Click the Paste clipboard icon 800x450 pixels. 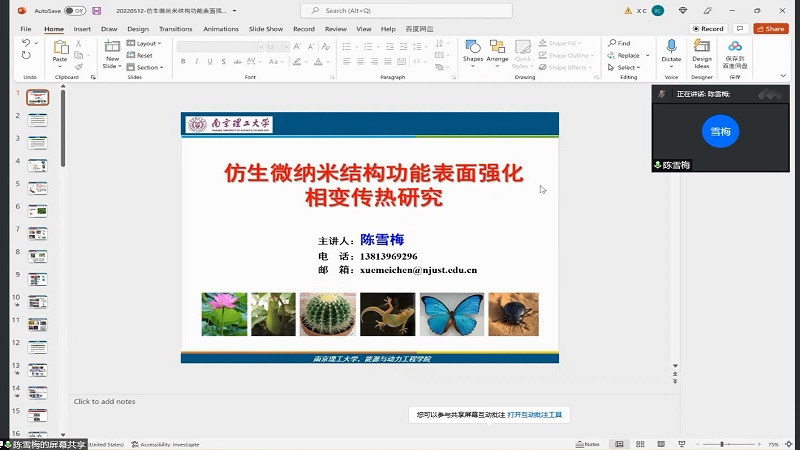coord(60,47)
